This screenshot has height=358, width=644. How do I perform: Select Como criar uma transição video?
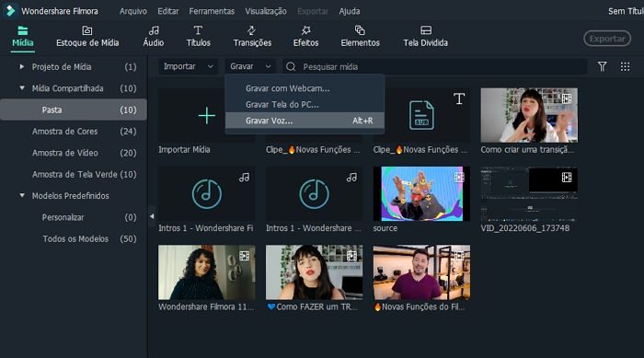point(529,115)
